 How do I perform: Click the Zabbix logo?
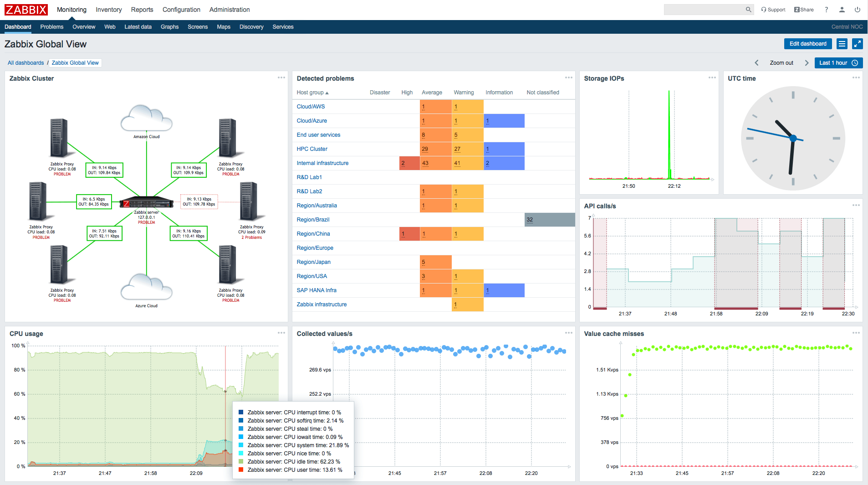26,10
